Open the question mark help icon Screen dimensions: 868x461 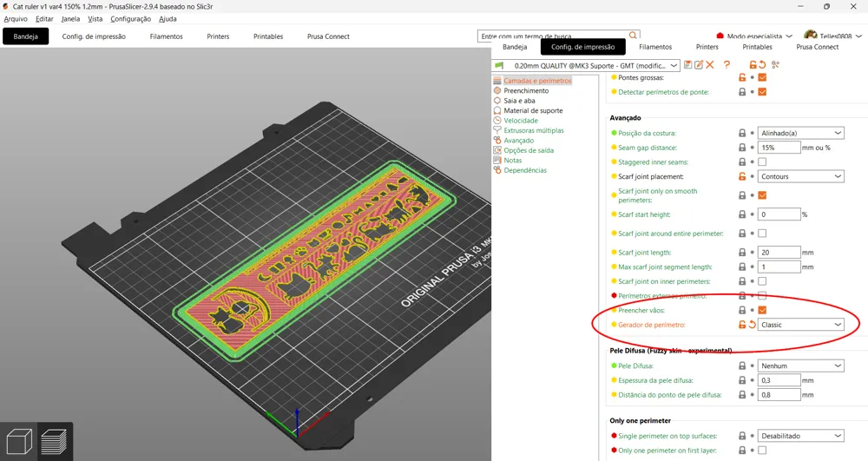[x=727, y=65]
